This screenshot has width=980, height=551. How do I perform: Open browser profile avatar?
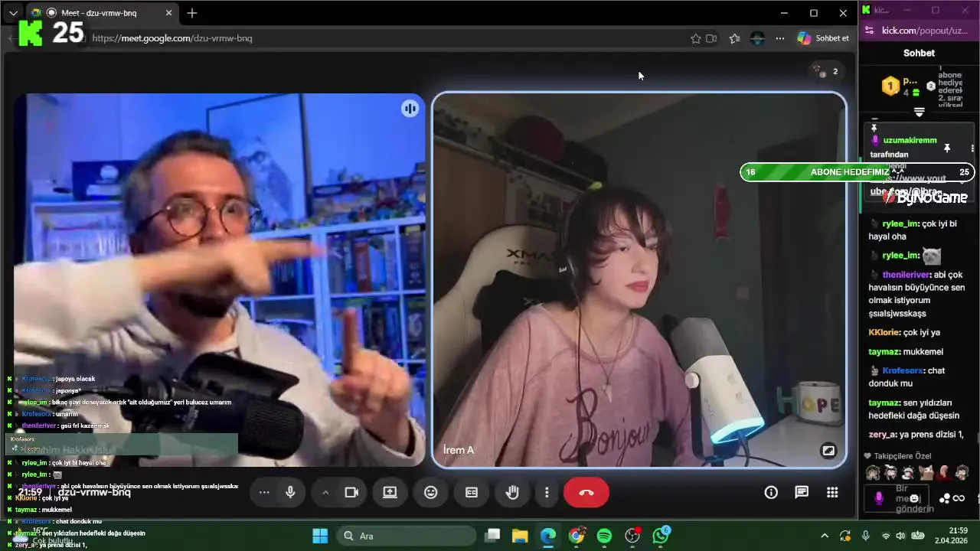(758, 38)
